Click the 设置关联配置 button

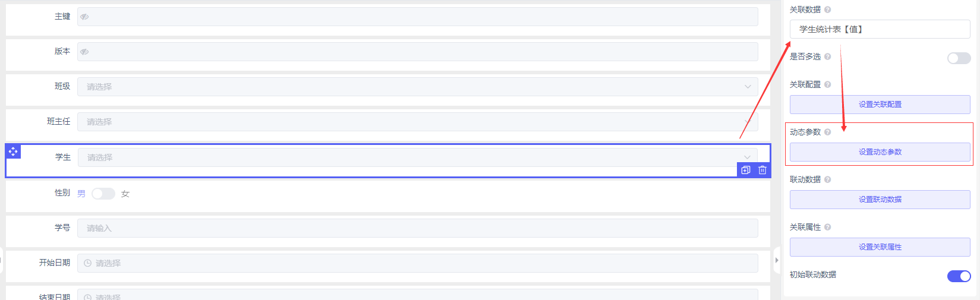(880, 105)
